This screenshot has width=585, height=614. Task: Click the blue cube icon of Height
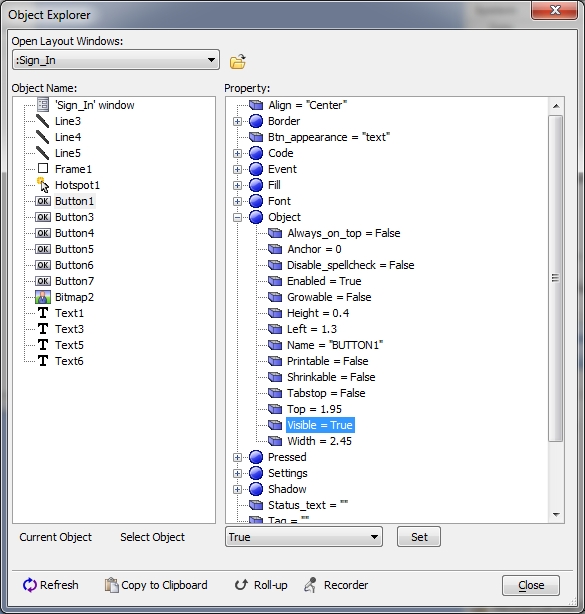coord(275,313)
